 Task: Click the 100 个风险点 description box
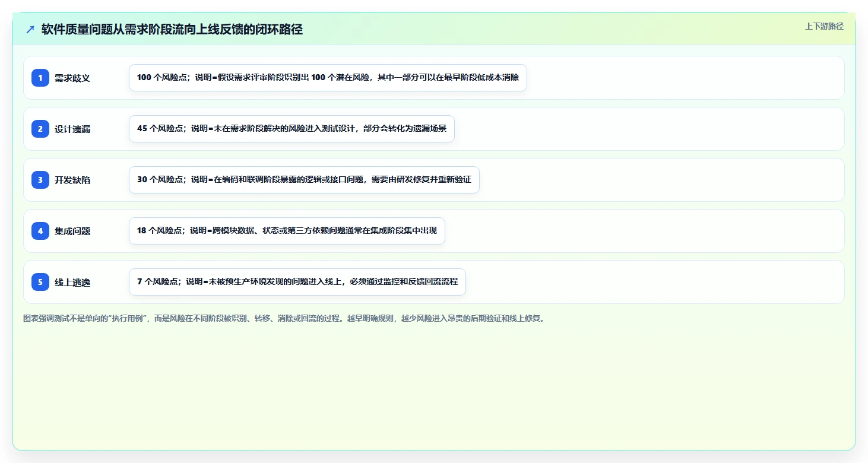pyautogui.click(x=328, y=78)
